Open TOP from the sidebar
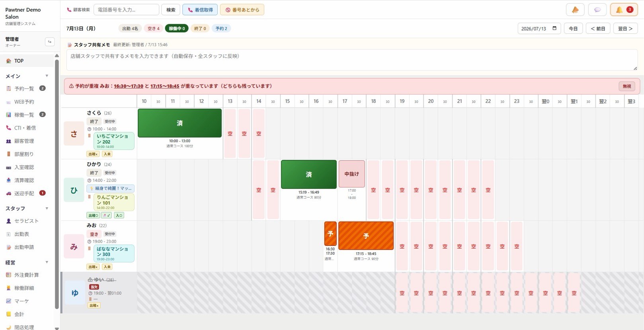This screenshot has width=644, height=330. tap(27, 61)
